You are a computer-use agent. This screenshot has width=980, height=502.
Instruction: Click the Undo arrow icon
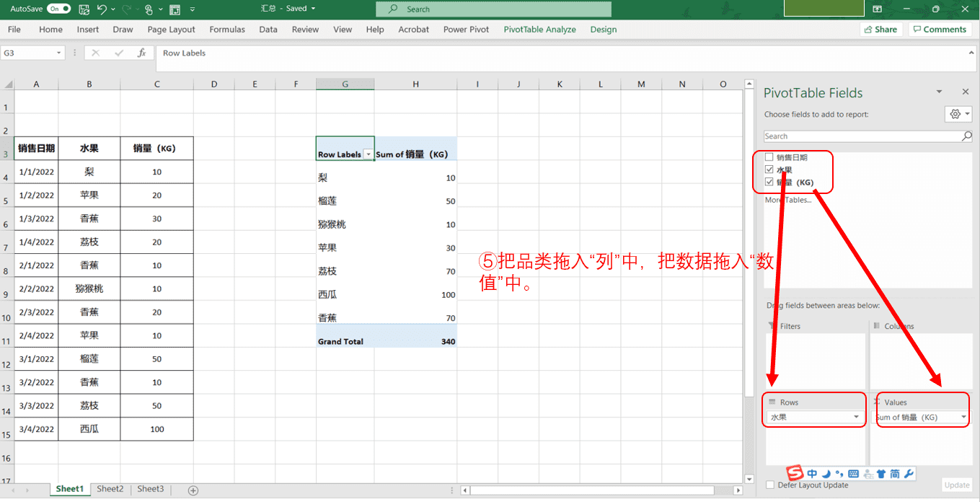(102, 9)
